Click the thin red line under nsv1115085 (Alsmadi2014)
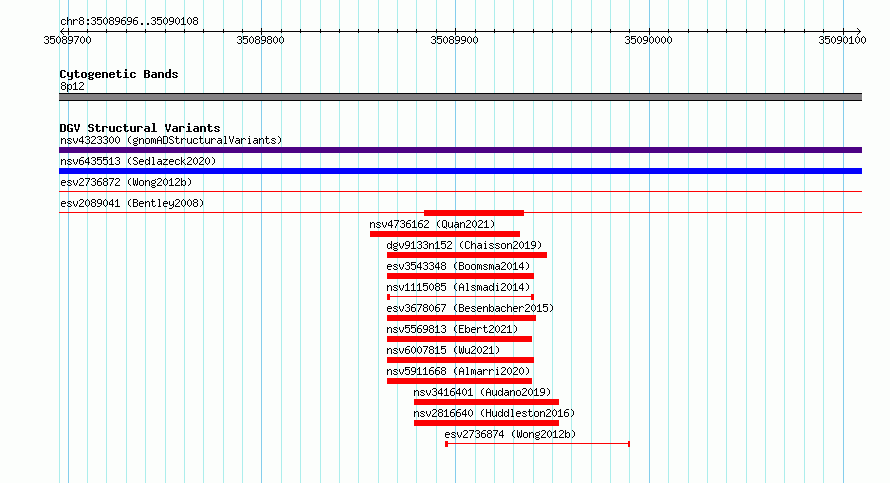Screen dimensions: 890x483 point(460,297)
